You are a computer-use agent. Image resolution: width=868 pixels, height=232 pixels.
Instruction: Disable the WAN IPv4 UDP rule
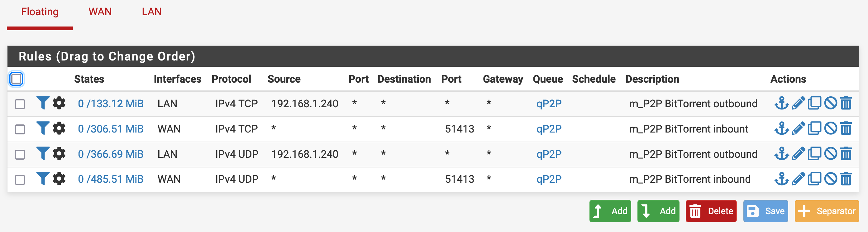(831, 179)
